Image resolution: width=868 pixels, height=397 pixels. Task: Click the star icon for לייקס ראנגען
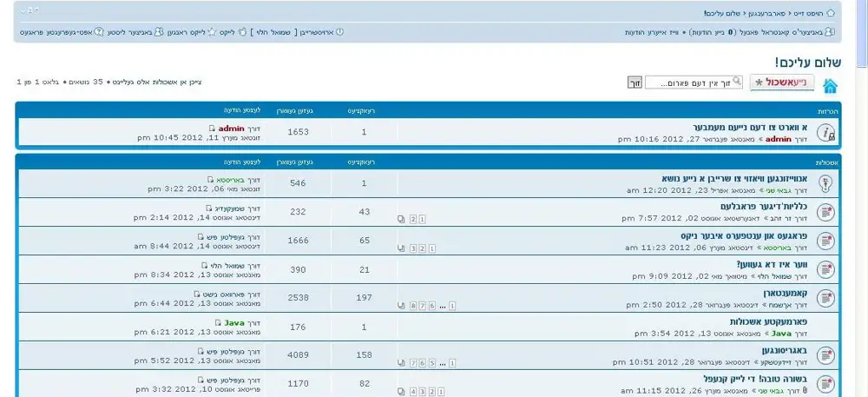point(211,32)
